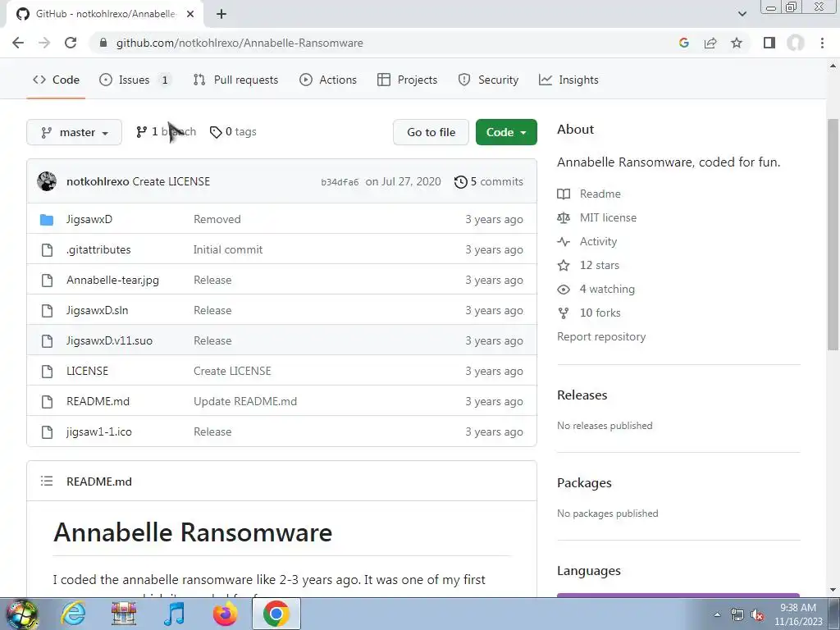The width and height of the screenshot is (840, 630).
Task: Bookmark this page with the star icon
Action: [737, 43]
